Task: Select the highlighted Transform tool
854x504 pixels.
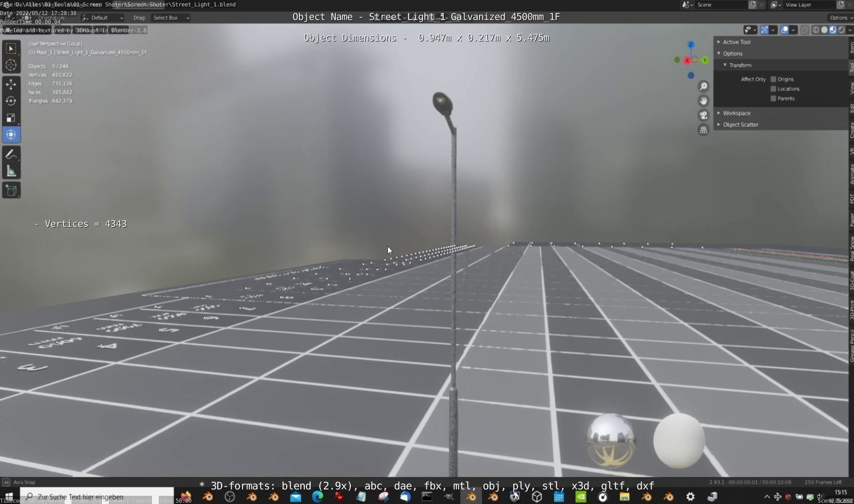Action: click(x=11, y=135)
